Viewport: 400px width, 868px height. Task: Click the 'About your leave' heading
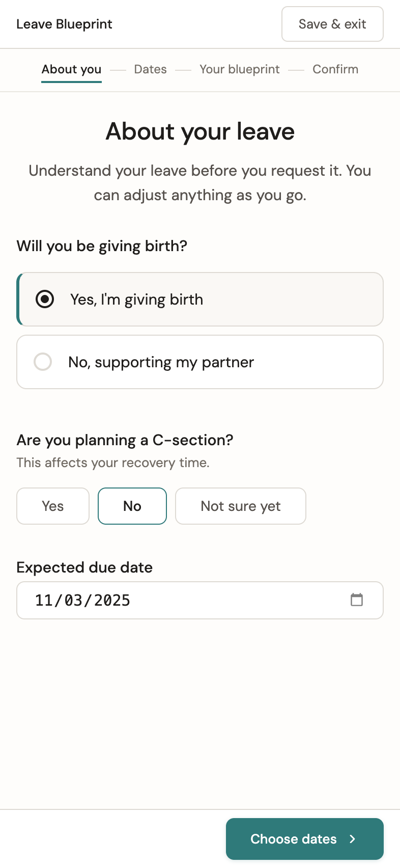(x=199, y=131)
